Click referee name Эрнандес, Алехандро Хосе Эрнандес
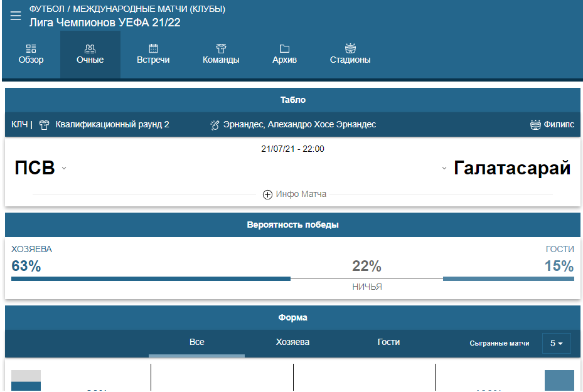This screenshot has height=392, width=583. [x=299, y=124]
